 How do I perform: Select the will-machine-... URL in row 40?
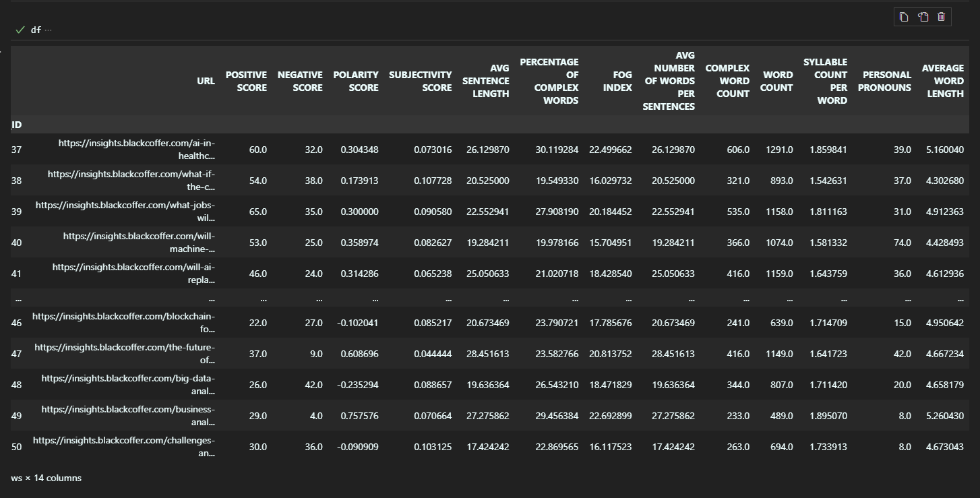click(140, 243)
